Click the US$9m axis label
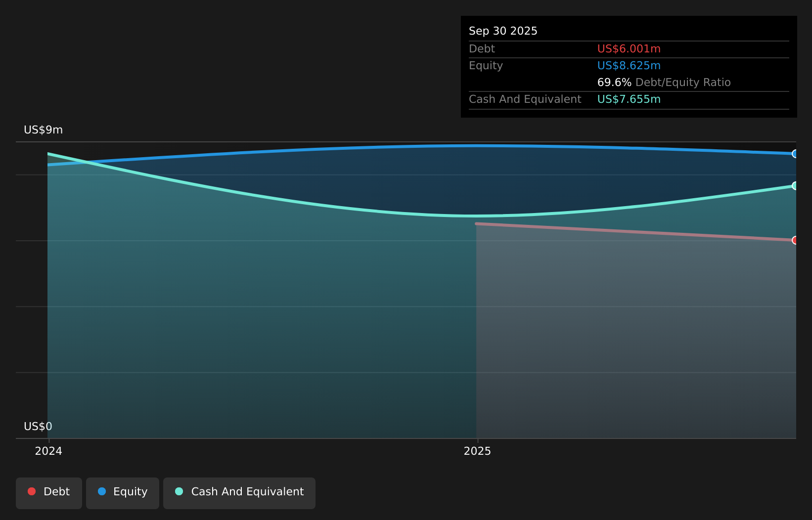The height and width of the screenshot is (520, 812). tap(44, 130)
